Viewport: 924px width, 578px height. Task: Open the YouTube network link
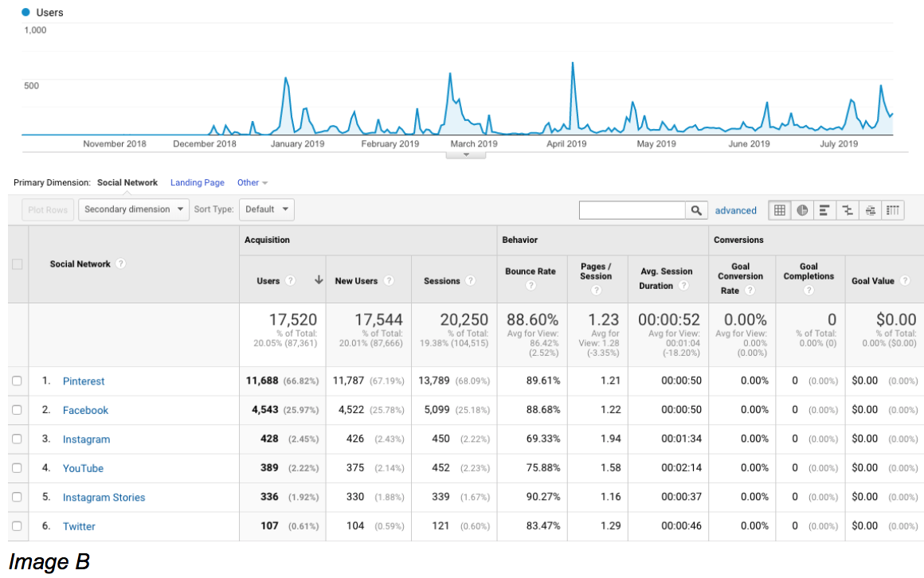(83, 468)
